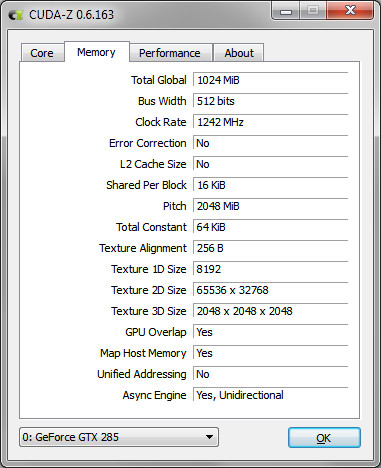Click the Texture 2D Size value field
381x468 pixels.
(271, 290)
